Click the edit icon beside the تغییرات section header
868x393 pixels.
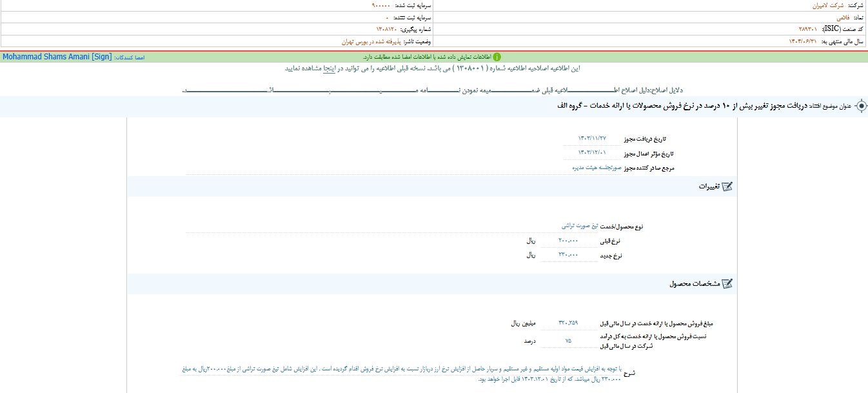(728, 186)
